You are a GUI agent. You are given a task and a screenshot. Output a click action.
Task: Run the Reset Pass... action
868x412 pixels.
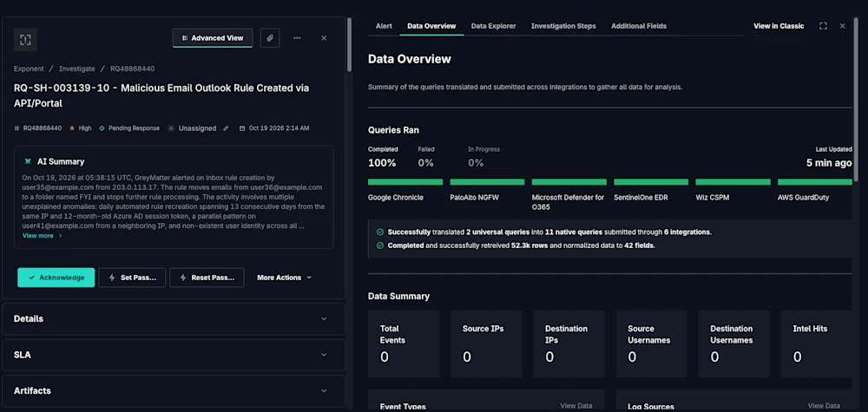pos(207,278)
